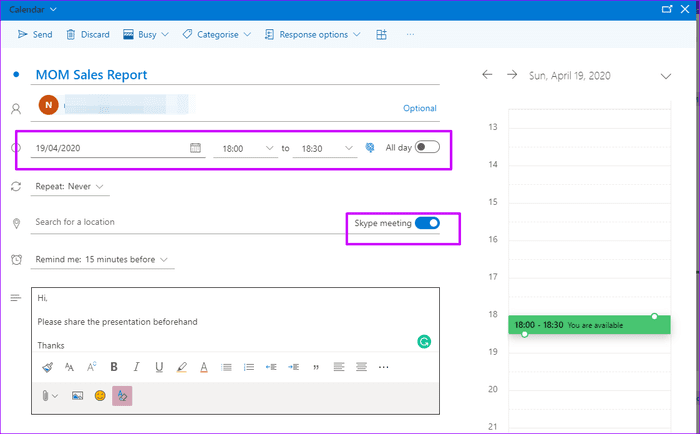Viewport: 700px width, 434px height.
Task: Open Remind me 15 minutes before dropdown
Action: [102, 259]
